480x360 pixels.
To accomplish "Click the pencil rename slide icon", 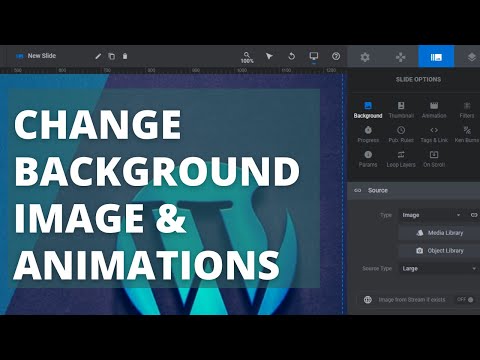I will tap(98, 56).
